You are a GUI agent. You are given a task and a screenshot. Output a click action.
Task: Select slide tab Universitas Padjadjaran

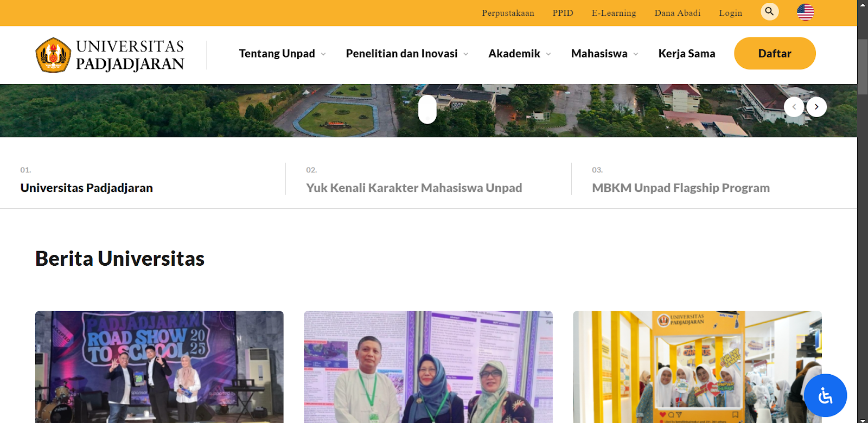pyautogui.click(x=87, y=188)
